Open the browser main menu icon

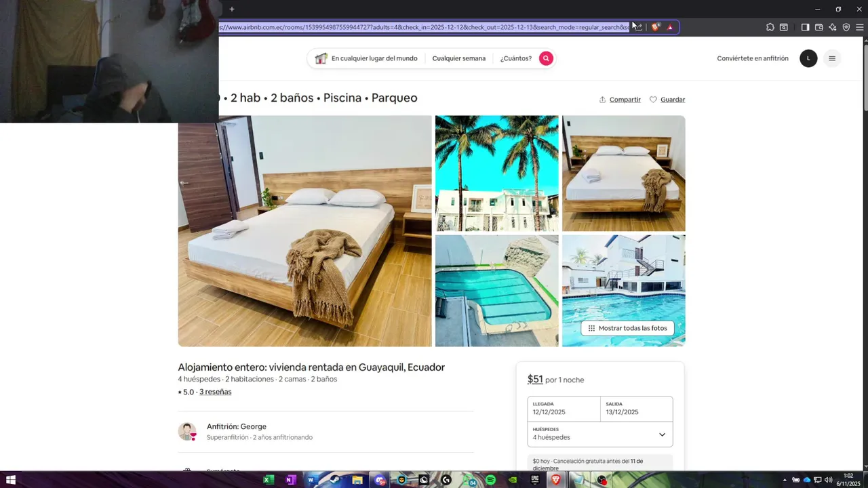click(x=859, y=27)
